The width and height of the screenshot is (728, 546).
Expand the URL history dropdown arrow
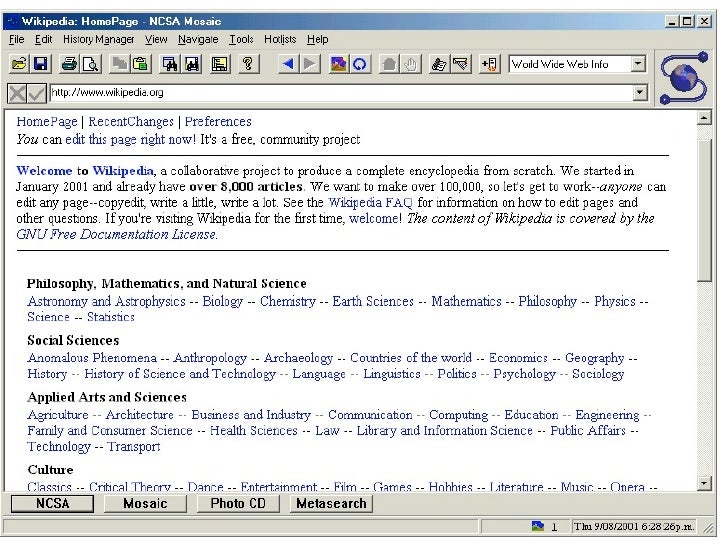pyautogui.click(x=640, y=93)
